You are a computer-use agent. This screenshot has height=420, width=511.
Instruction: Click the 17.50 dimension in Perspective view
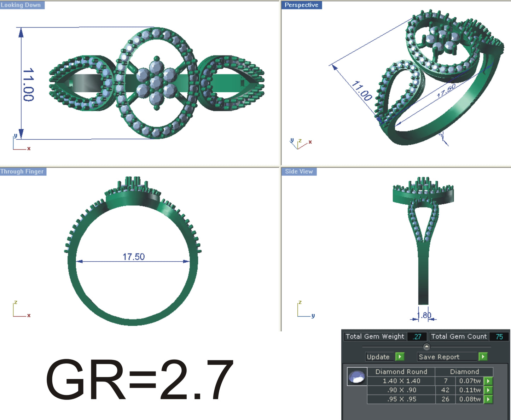click(446, 91)
